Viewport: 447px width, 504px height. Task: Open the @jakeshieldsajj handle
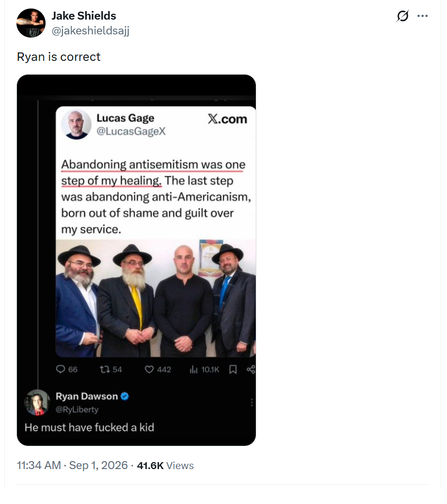[91, 31]
